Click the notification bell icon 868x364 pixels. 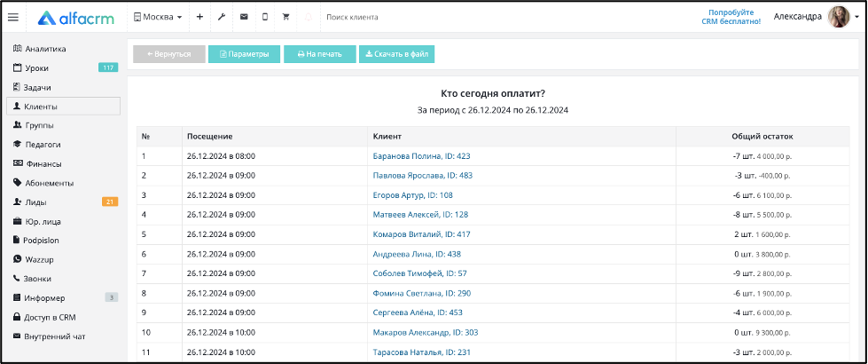click(x=308, y=17)
